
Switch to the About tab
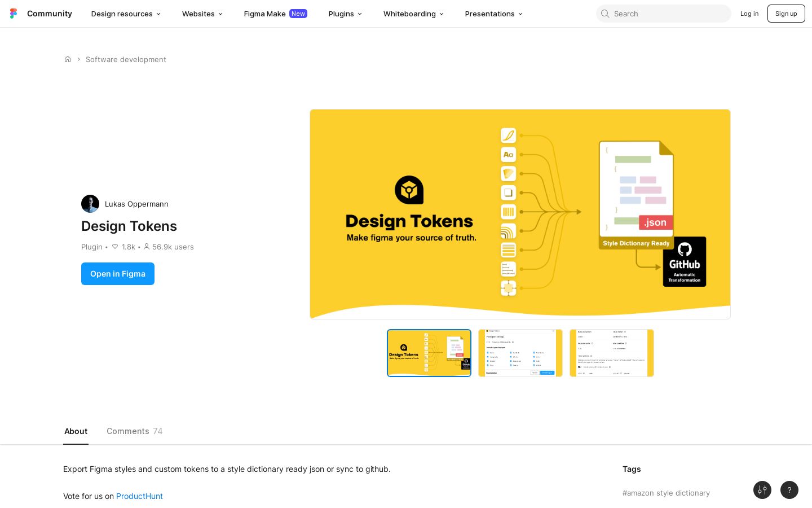(76, 431)
